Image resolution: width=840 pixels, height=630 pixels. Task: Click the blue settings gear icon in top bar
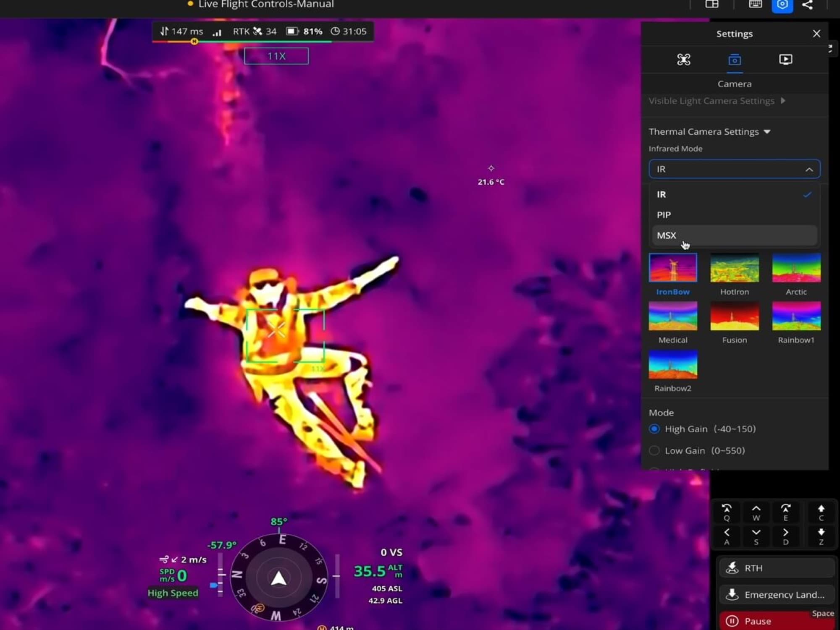pos(782,5)
